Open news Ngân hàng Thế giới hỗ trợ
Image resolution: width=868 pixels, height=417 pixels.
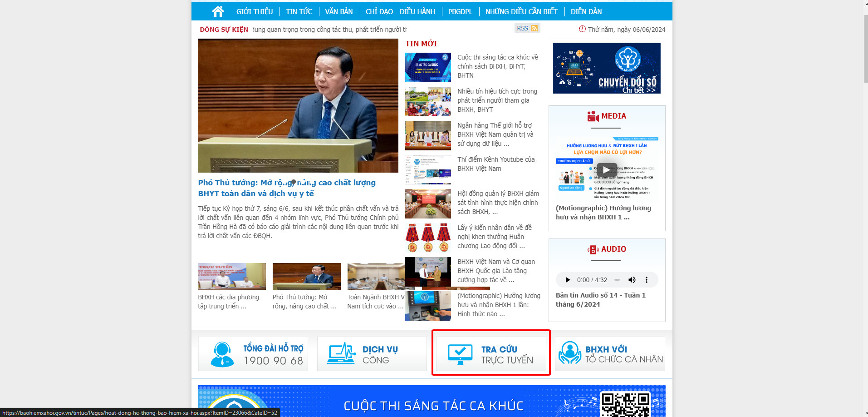click(x=495, y=134)
